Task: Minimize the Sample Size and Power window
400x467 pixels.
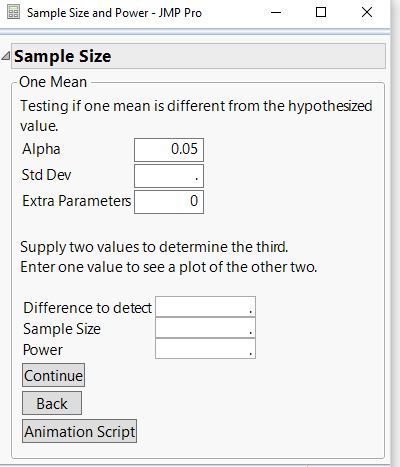Action: (276, 13)
